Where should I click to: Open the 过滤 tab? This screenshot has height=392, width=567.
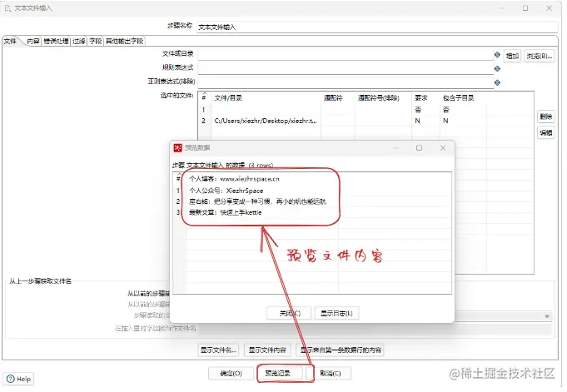click(79, 42)
